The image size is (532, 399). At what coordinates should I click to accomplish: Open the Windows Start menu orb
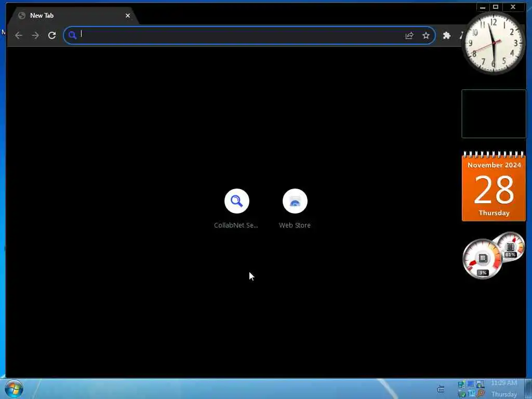click(14, 389)
